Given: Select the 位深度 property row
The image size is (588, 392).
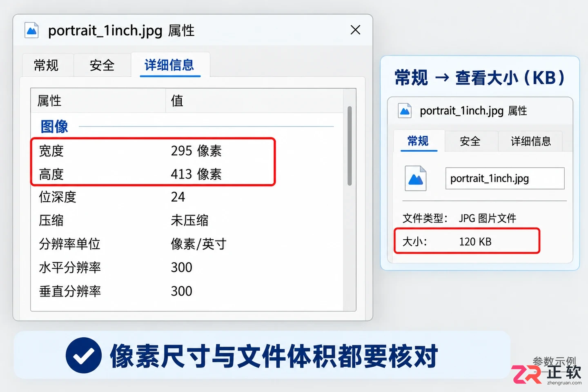Looking at the screenshot, I should point(187,197).
